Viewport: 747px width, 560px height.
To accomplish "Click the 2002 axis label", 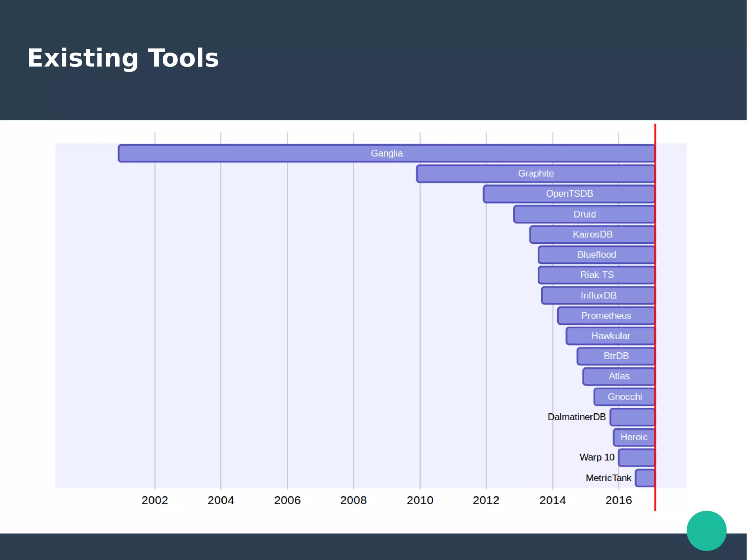I will click(155, 500).
